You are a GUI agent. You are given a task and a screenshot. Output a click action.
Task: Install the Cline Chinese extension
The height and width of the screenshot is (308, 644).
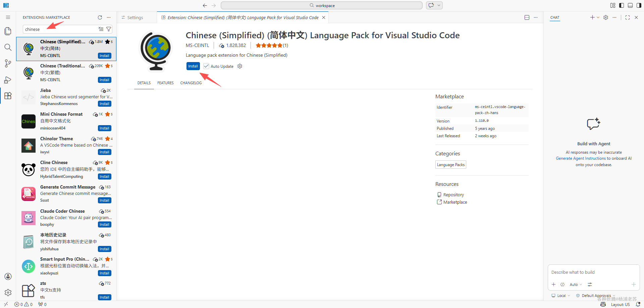[x=105, y=176]
